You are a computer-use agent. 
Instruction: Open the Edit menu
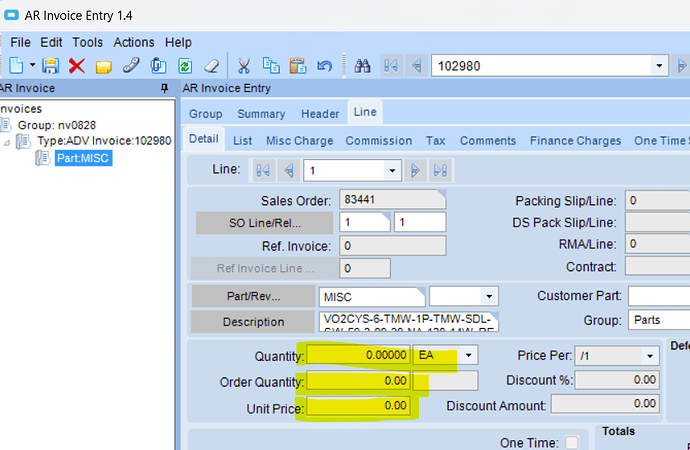pyautogui.click(x=51, y=42)
